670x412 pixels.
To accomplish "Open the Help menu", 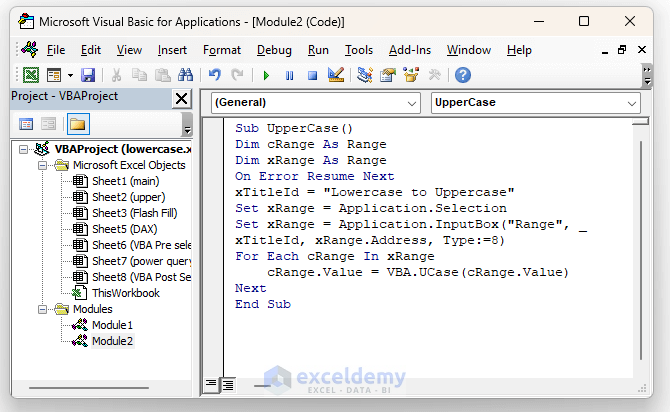I will (x=519, y=50).
